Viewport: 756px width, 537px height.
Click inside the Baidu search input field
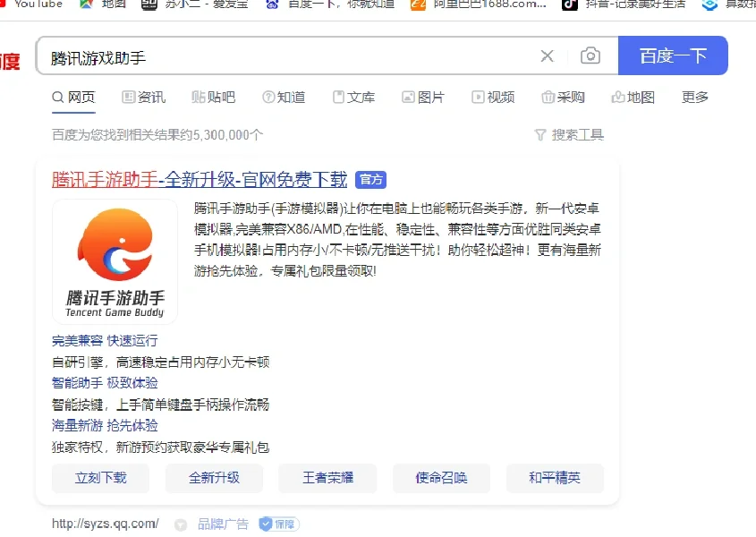(268, 55)
